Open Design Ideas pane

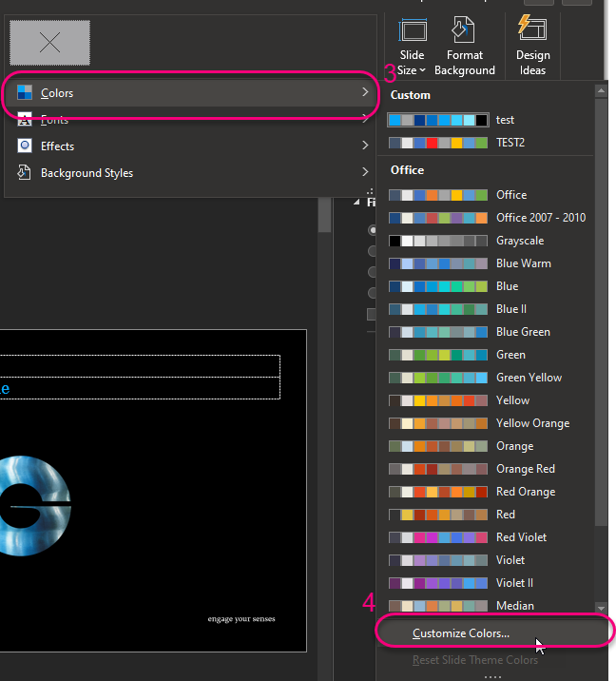[532, 47]
